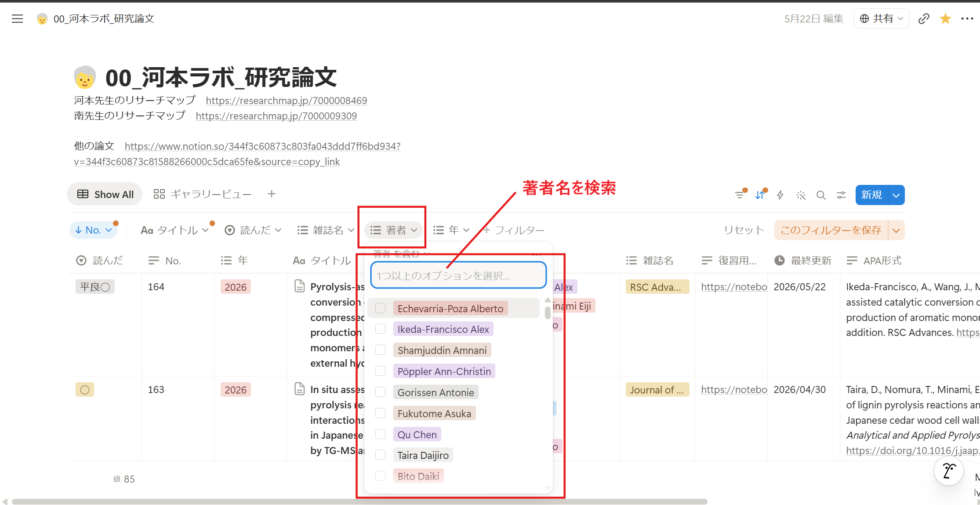Image resolution: width=980 pixels, height=505 pixels.
Task: Open the sidebar hamburger menu
Action: [x=17, y=18]
